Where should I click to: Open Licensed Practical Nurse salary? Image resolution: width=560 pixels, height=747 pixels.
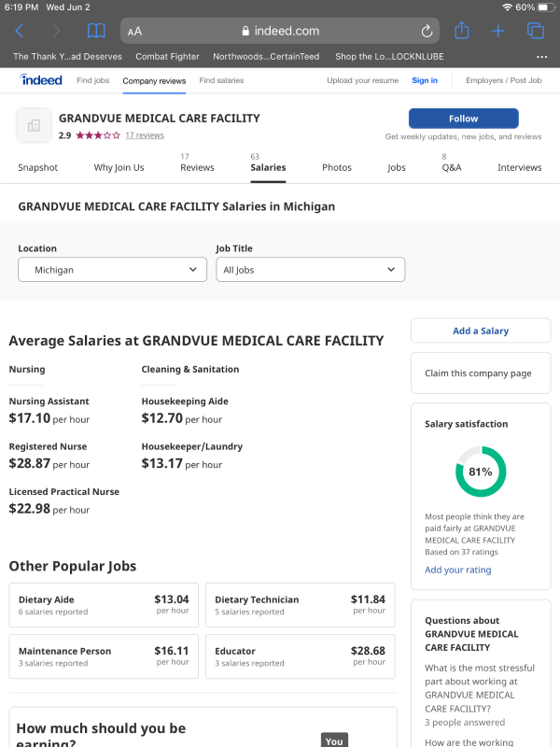(64, 492)
